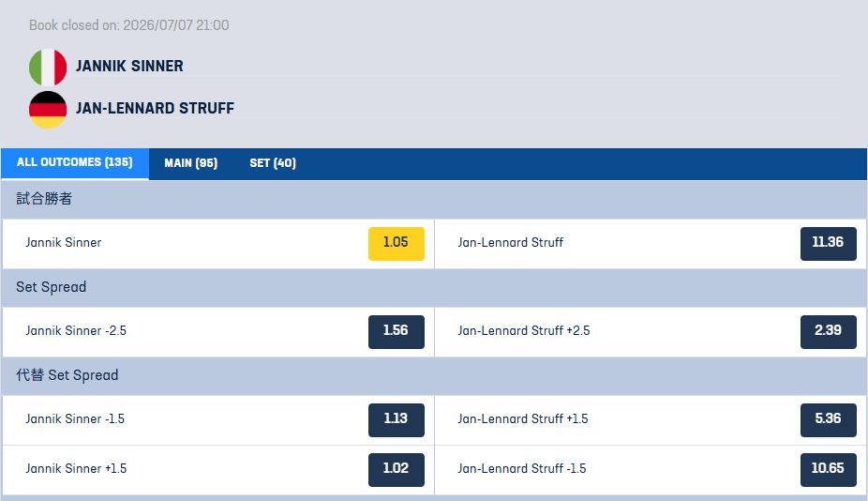The height and width of the screenshot is (501, 868).
Task: Collapse the 試合勝者 market header
Action: pos(434,199)
